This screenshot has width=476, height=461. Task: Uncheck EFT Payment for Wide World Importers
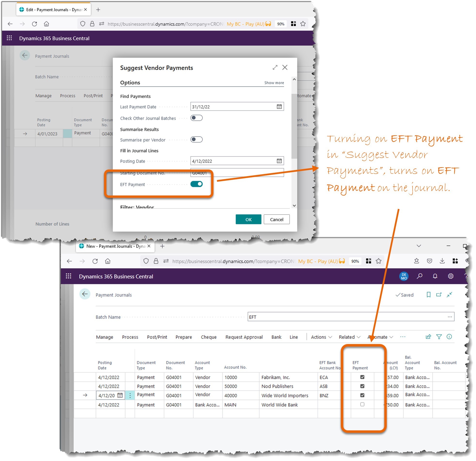362,395
